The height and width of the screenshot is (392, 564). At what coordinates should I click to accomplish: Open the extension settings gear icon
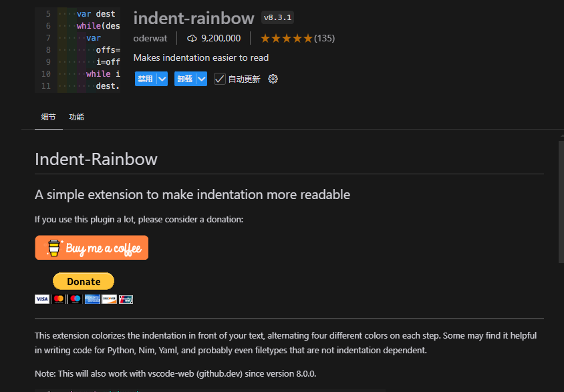click(x=273, y=79)
